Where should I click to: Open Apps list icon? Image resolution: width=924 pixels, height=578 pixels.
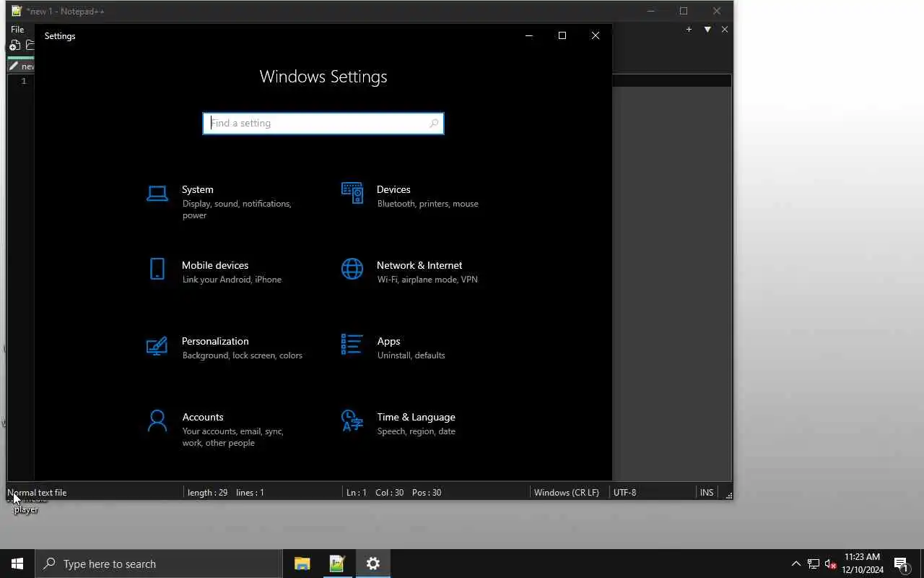(x=352, y=345)
